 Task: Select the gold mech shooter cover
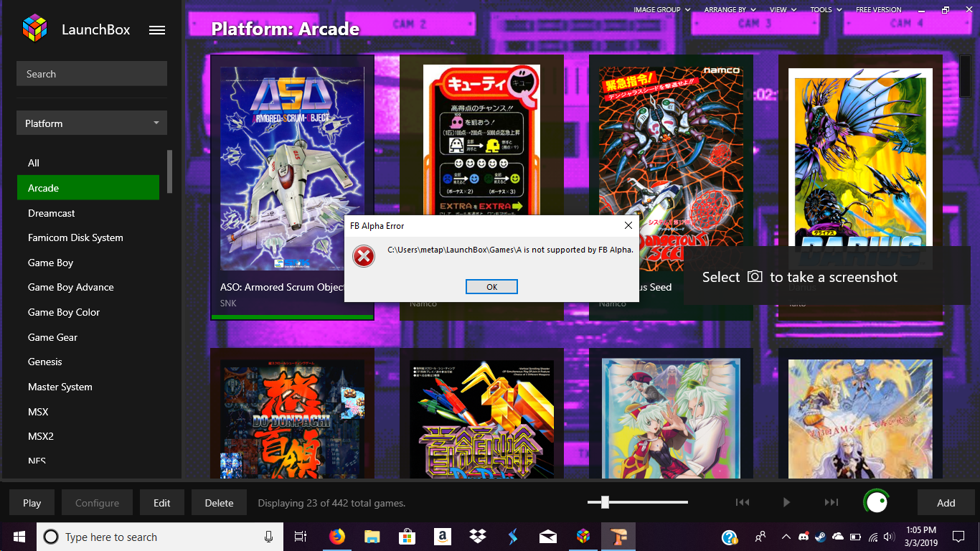(x=481, y=419)
